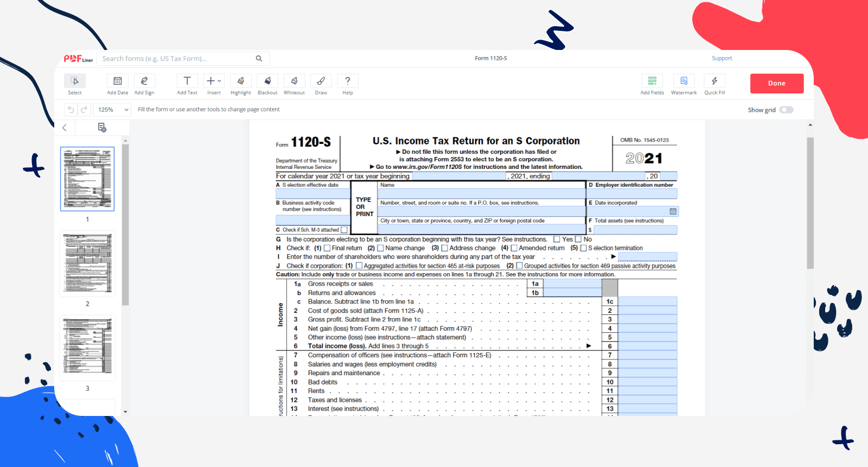Select page 1 thumbnail
Screen dimensions: 868x467
[87, 179]
